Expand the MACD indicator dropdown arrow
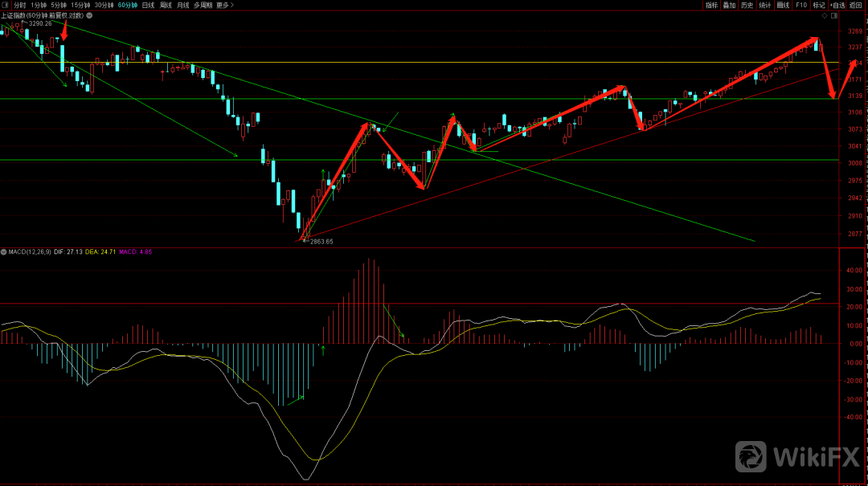868x486 pixels. coord(4,251)
